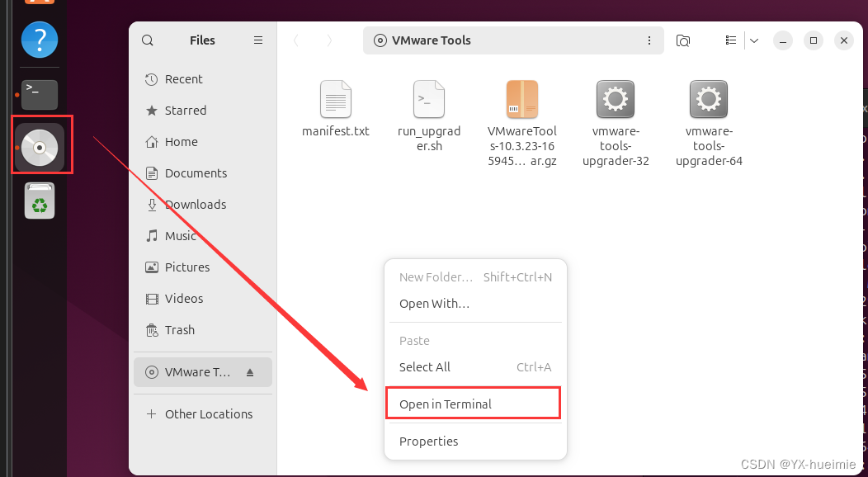
Task: Select VMware Tools volume in sidebar
Action: (x=203, y=372)
